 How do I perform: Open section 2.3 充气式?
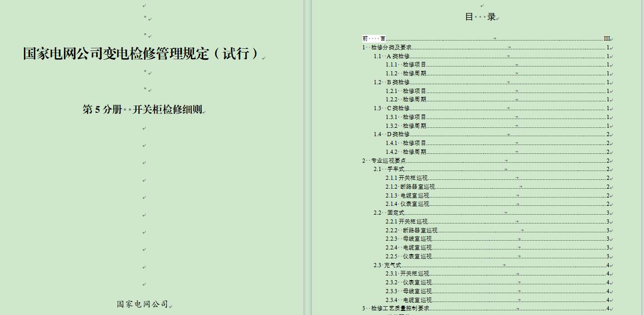(492, 265)
